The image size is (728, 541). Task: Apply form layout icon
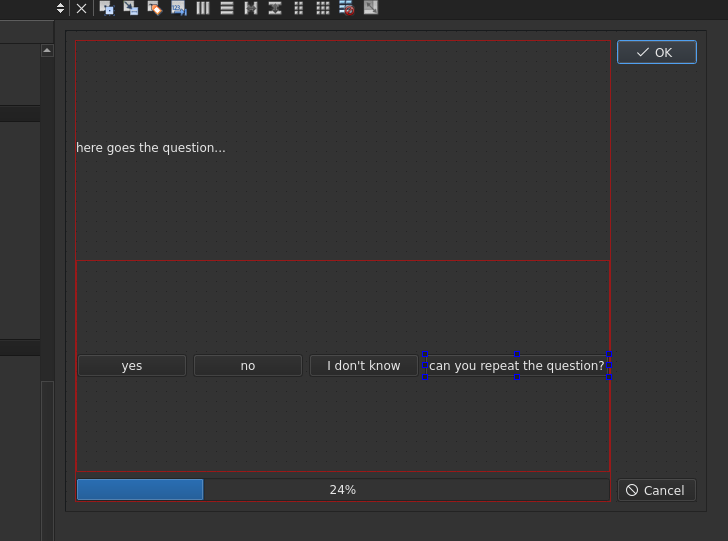pyautogui.click(x=299, y=8)
